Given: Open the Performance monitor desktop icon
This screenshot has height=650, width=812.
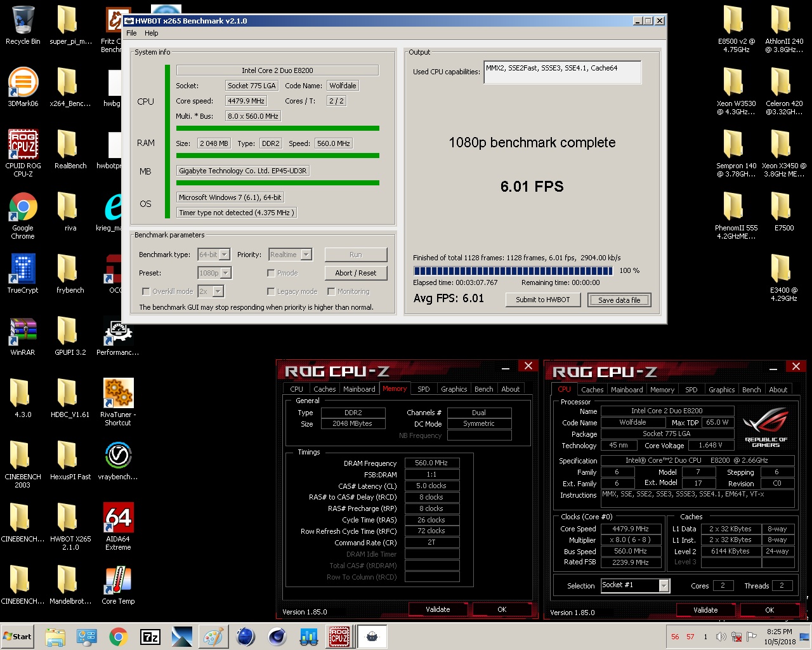Looking at the screenshot, I should tap(118, 336).
